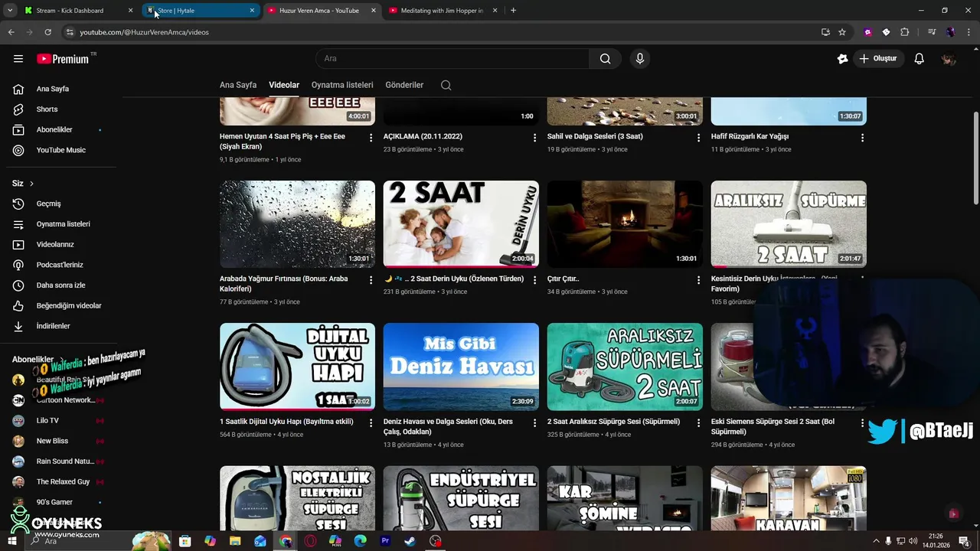The height and width of the screenshot is (551, 980).
Task: Open more options for 2 Saat Aralıksız Süpürge Sesi
Action: (x=698, y=422)
